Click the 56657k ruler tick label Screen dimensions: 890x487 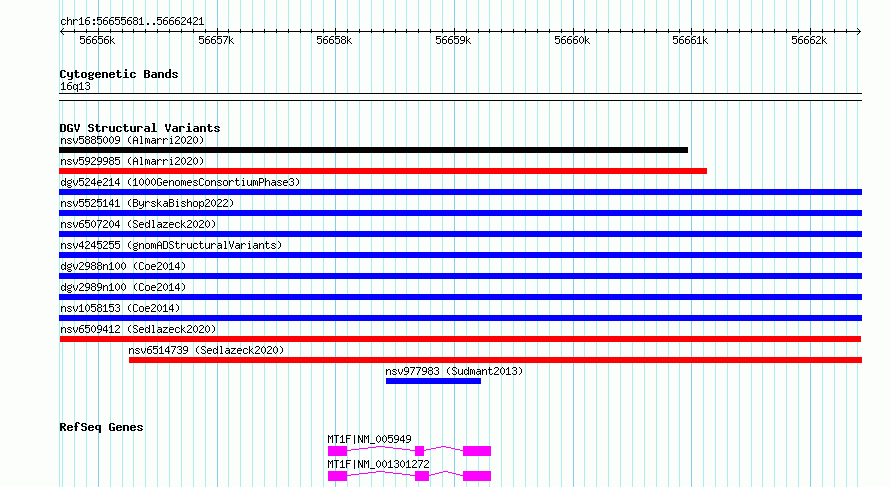coord(216,40)
